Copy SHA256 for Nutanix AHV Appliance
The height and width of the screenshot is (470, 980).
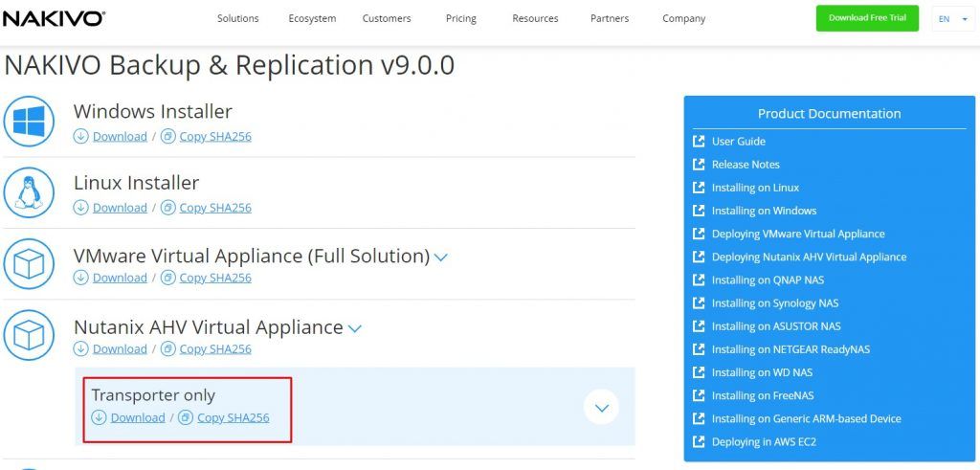pos(215,348)
